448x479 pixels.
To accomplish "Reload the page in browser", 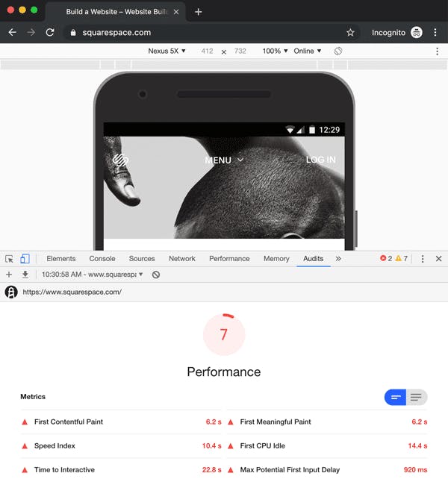I will click(50, 33).
